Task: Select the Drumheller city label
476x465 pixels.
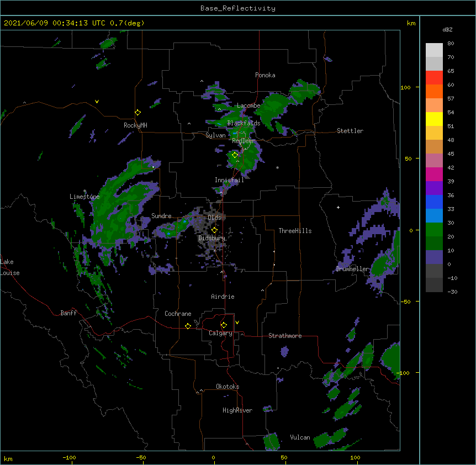Action: point(352,269)
